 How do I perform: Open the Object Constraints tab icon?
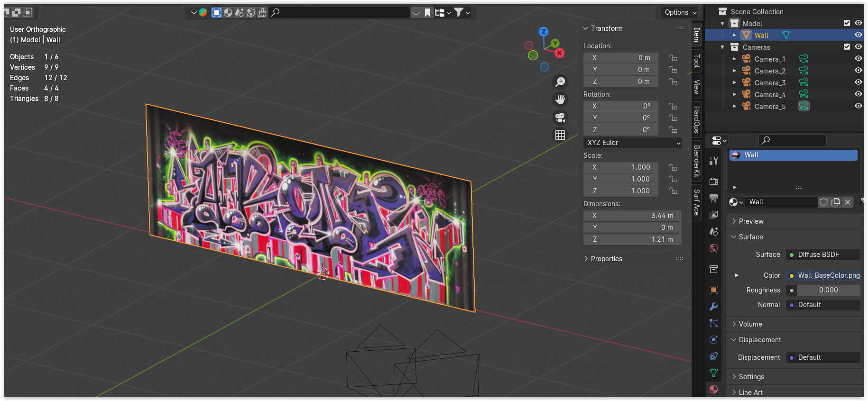coord(713,356)
